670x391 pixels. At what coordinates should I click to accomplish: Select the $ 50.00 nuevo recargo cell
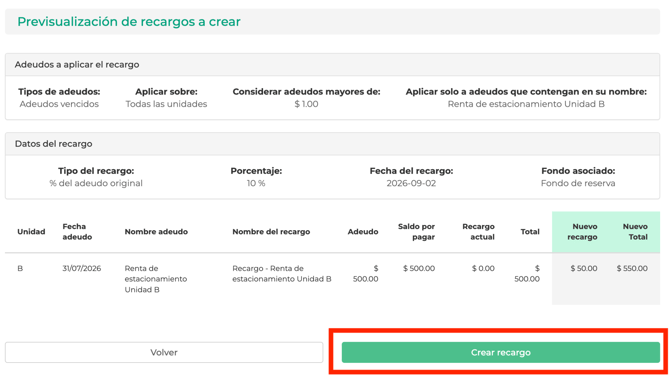tap(584, 268)
